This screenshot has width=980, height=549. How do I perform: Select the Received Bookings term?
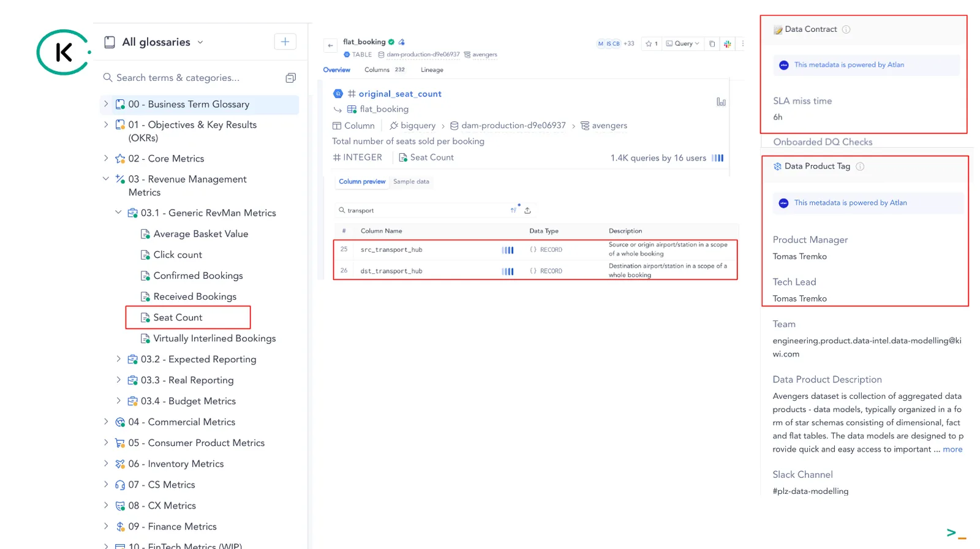click(189, 297)
